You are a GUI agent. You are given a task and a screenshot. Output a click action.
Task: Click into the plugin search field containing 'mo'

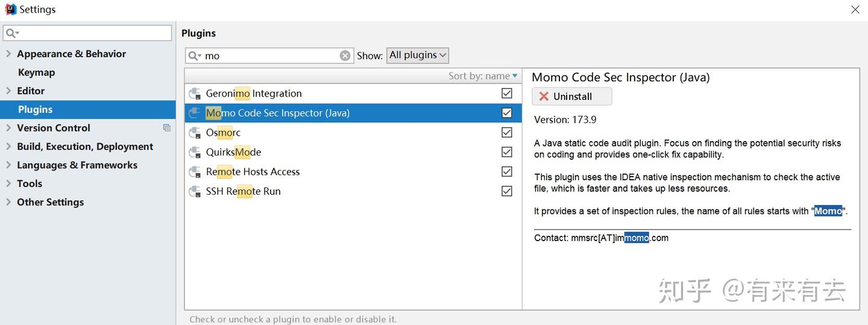coord(269,55)
